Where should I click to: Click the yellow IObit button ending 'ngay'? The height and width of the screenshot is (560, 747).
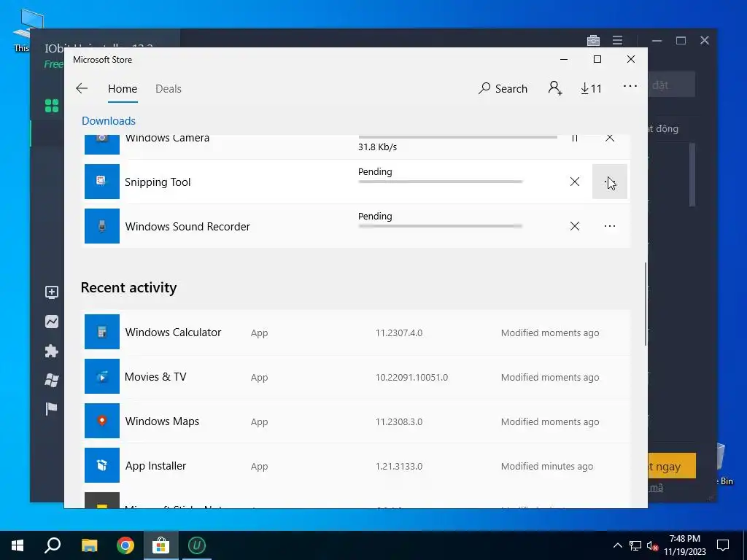672,465
